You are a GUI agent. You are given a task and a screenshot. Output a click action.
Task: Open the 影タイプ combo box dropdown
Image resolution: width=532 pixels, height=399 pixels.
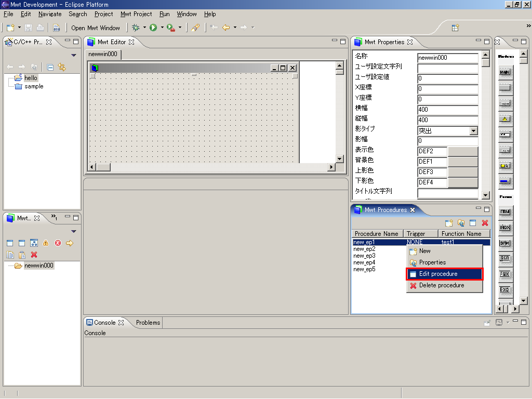tap(474, 130)
